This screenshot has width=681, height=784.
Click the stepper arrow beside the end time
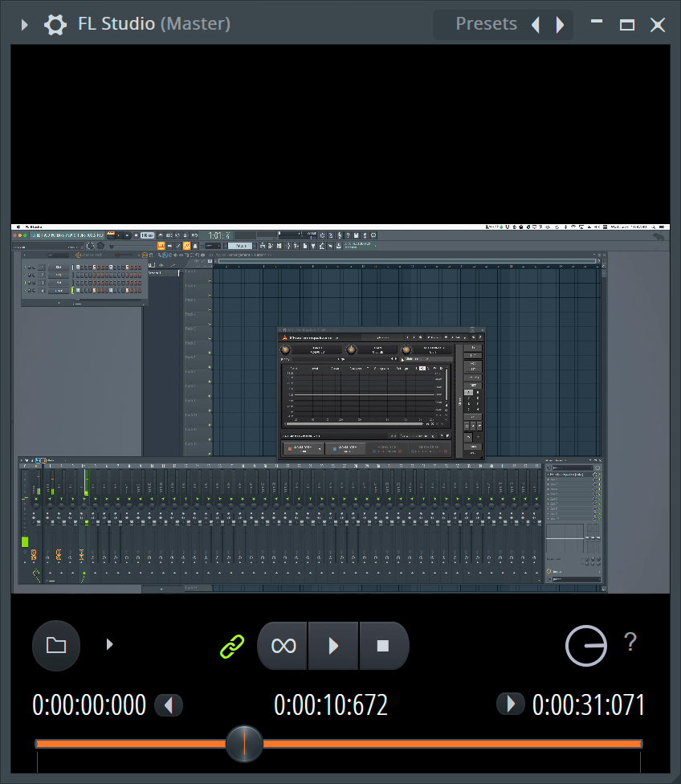[511, 704]
